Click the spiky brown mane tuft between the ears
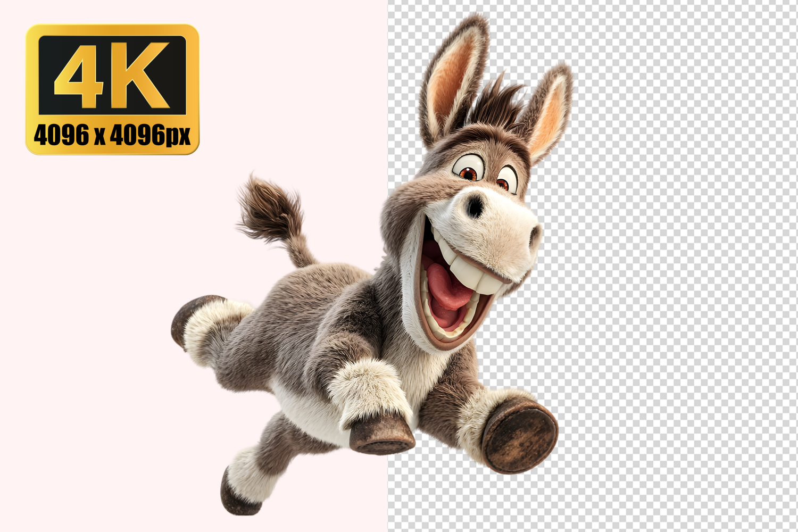This screenshot has height=532, width=798. click(x=495, y=104)
